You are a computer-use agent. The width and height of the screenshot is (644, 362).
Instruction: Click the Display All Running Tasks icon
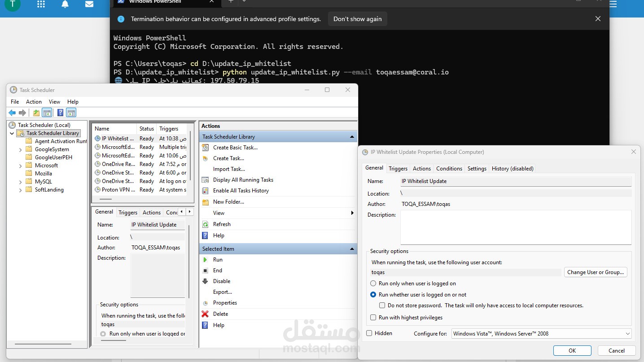click(205, 180)
